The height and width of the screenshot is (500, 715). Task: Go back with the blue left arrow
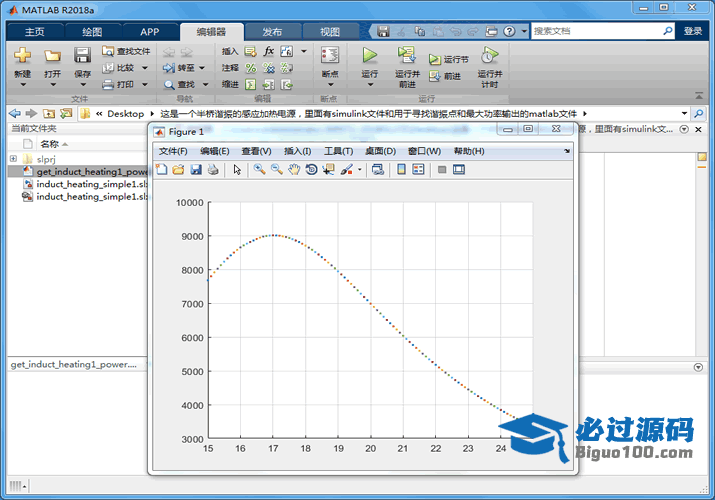(x=15, y=113)
